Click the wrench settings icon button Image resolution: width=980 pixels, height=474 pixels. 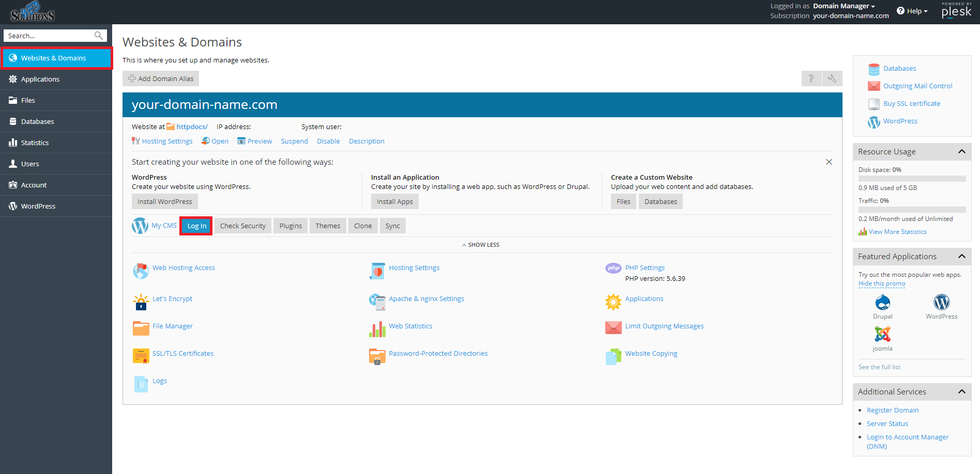[832, 78]
